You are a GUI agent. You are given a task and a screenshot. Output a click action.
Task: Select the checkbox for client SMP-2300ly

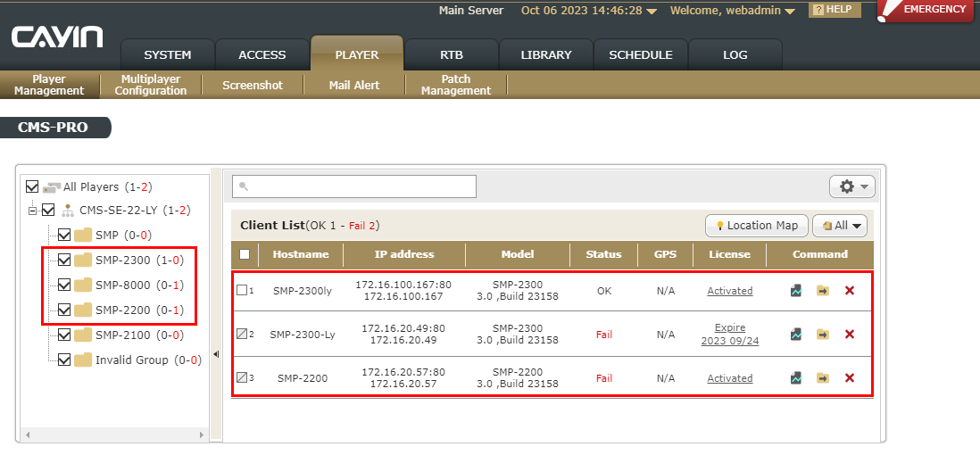click(242, 291)
